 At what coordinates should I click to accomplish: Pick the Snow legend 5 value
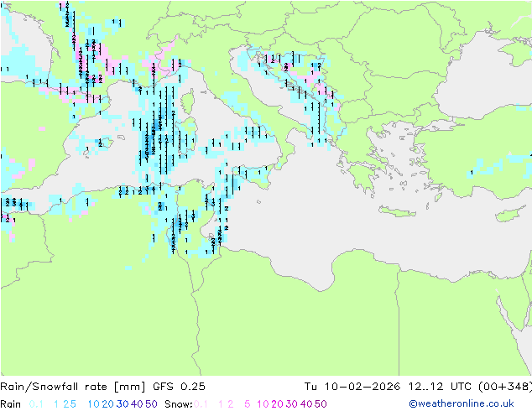tap(248, 404)
